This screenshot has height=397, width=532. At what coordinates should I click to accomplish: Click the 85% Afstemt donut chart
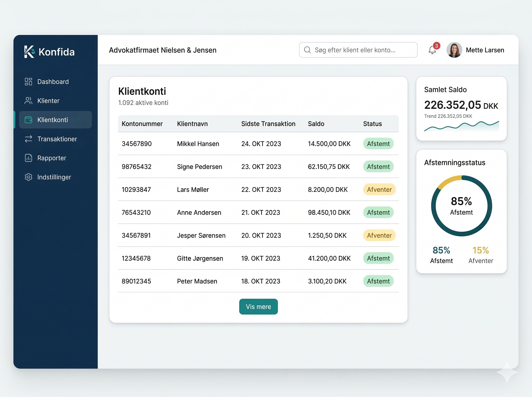(462, 206)
